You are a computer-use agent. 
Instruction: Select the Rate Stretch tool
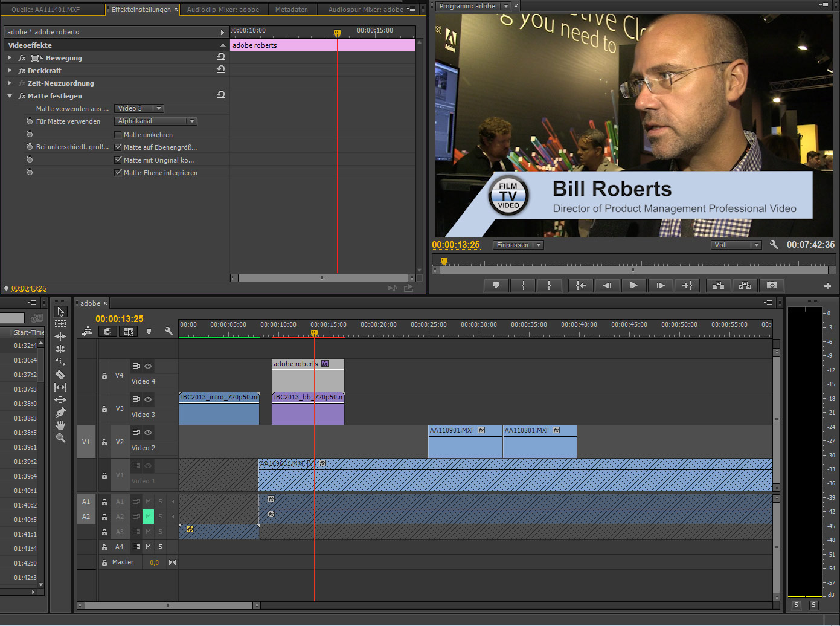tap(60, 361)
